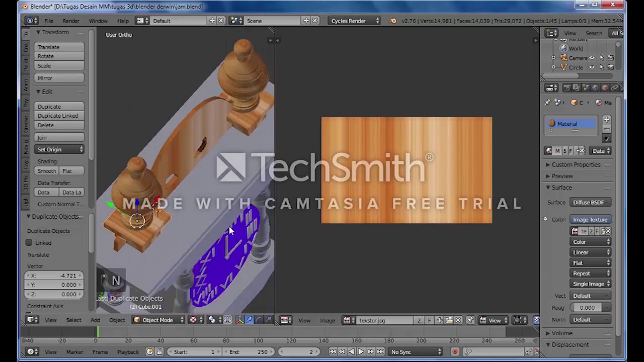Screen dimensions: 644x362
Task: Select the rotate manipulator arc icon
Action: [259, 320]
